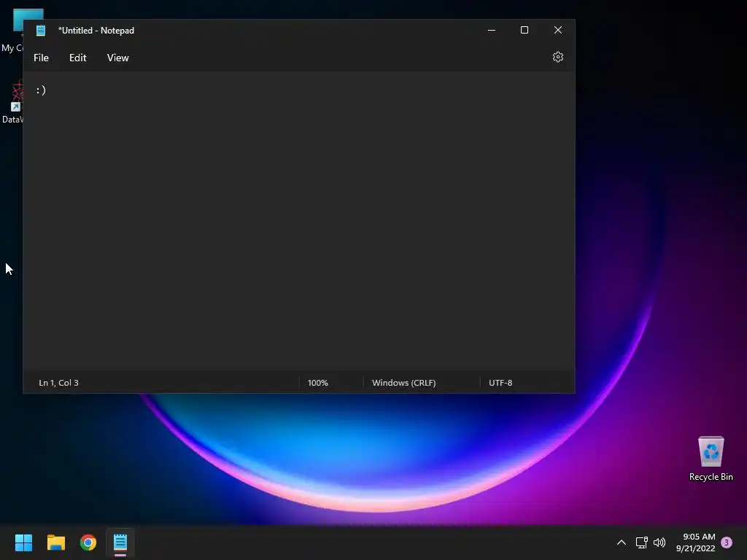Show hidden icons in system tray
Viewport: 747px width, 560px height.
point(622,542)
